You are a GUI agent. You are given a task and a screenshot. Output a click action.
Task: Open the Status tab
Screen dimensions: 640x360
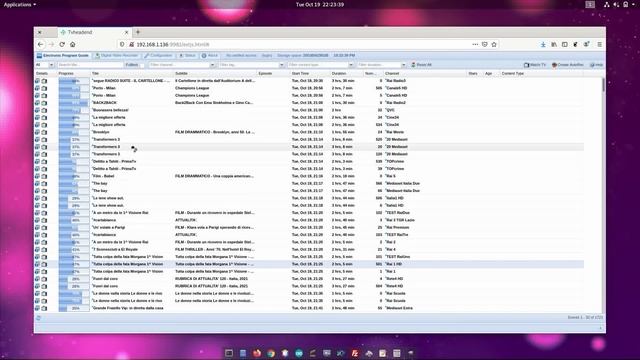187,56
